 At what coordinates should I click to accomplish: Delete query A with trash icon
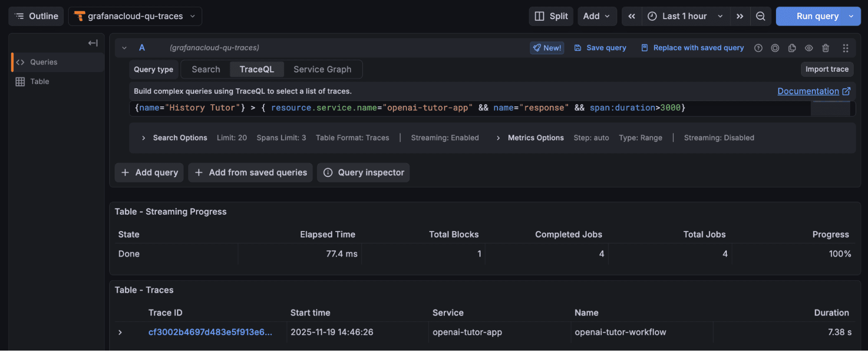826,48
